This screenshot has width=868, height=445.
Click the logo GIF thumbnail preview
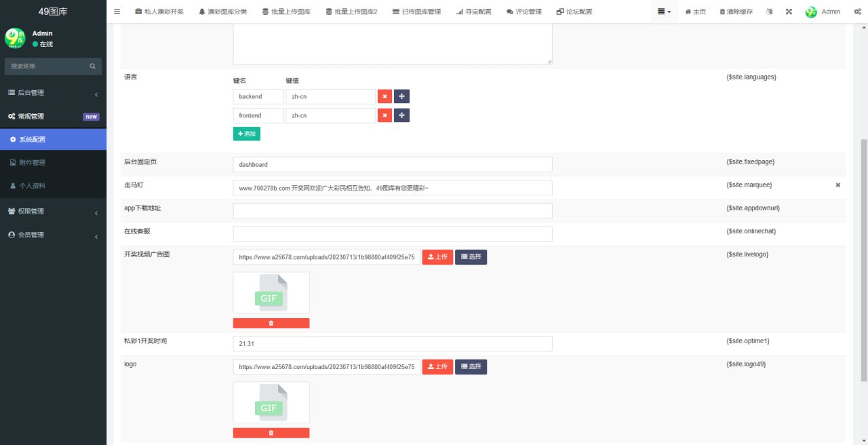point(271,402)
